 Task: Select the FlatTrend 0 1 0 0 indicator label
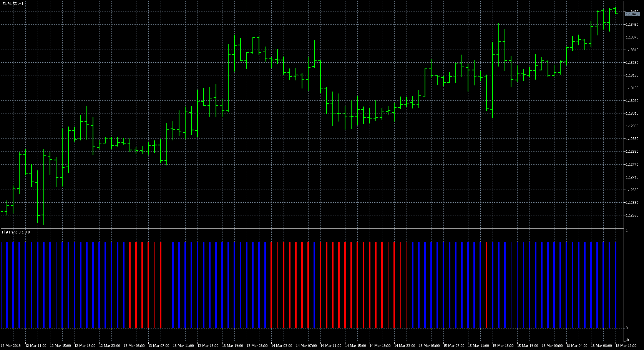(x=16, y=232)
